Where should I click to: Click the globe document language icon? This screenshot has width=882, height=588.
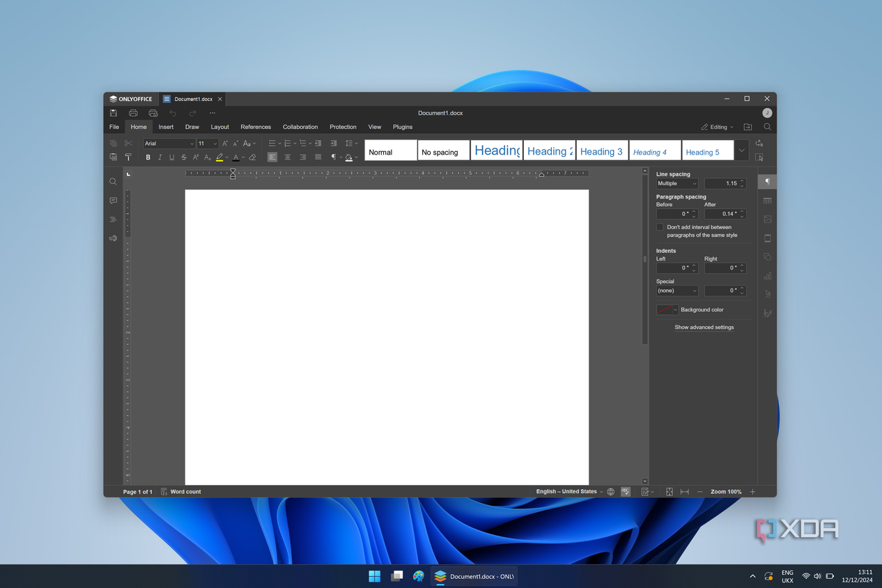click(611, 492)
